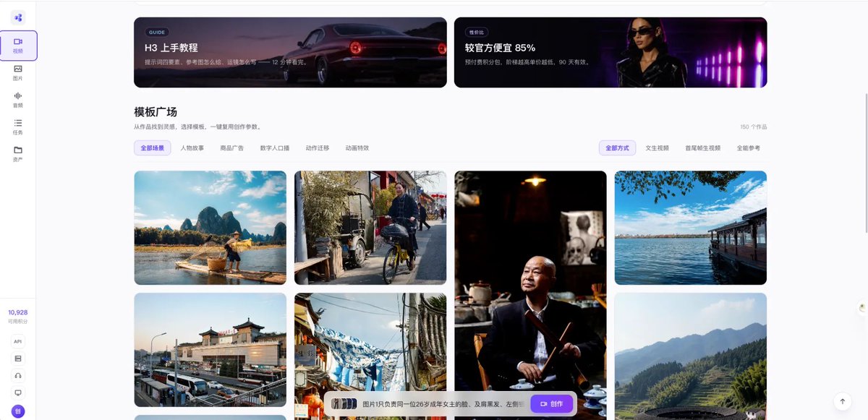
Task: Click the 模板广场 section heading
Action: tap(156, 112)
